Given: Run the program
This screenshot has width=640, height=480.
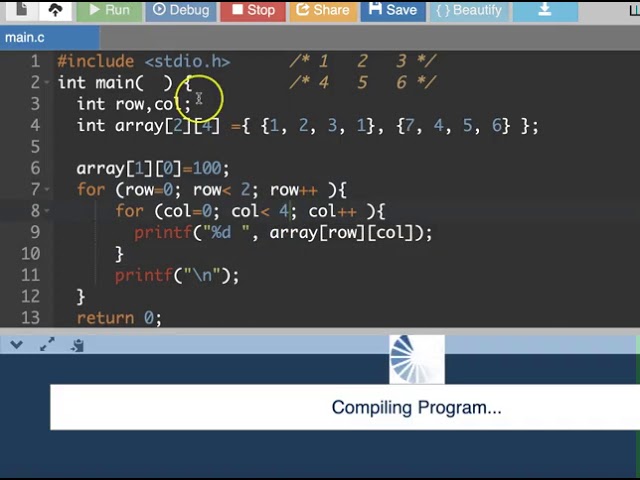Looking at the screenshot, I should click(109, 10).
